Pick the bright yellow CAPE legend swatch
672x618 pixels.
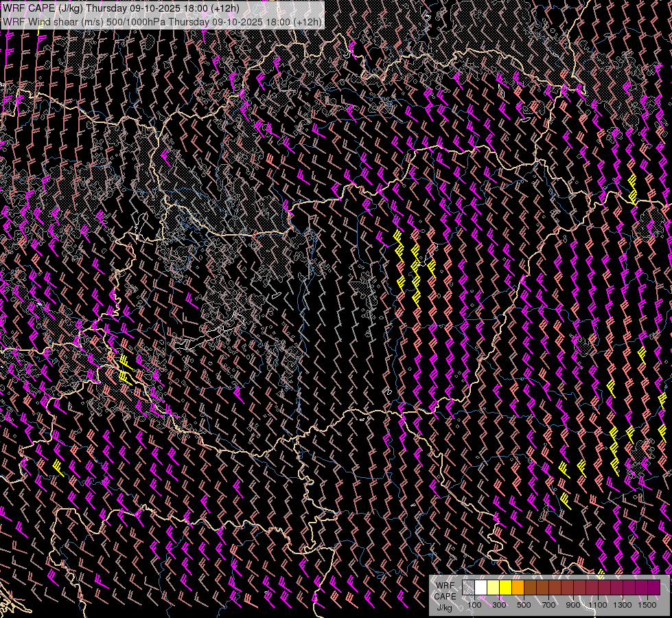pos(506,588)
